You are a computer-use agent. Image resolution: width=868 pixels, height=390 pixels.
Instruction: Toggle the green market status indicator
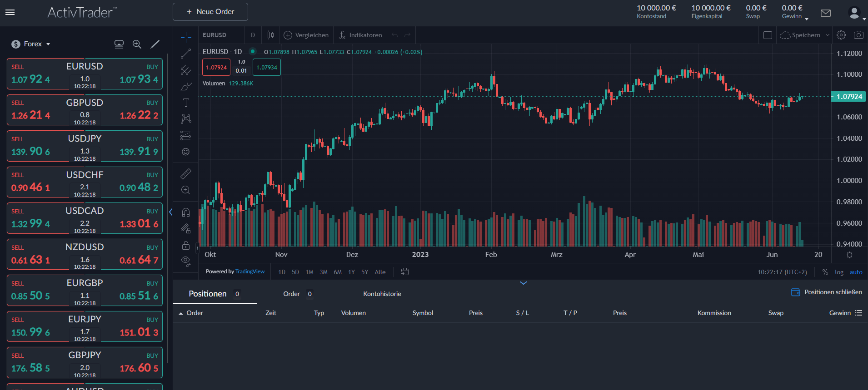tap(252, 51)
